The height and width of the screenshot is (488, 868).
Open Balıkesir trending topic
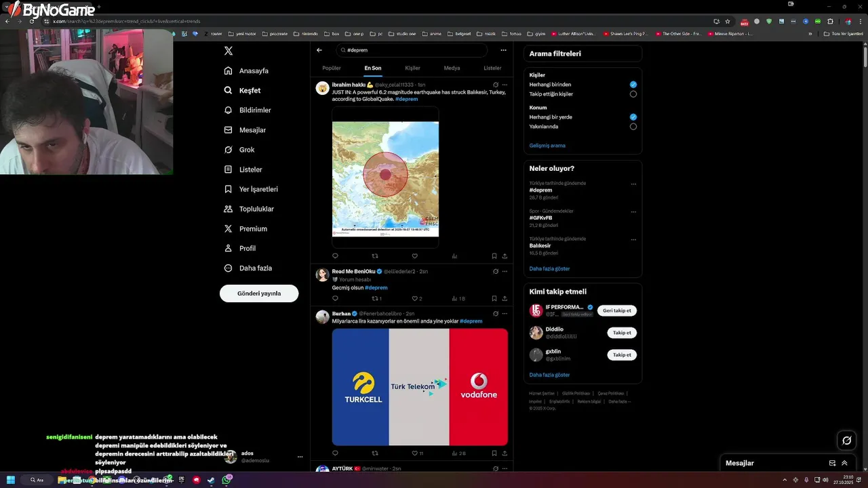[x=540, y=246]
